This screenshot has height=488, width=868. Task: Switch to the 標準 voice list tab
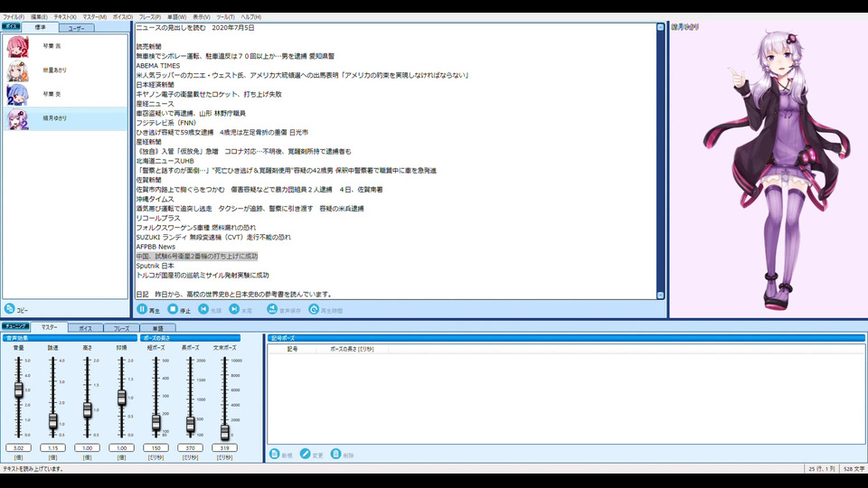[x=41, y=27]
